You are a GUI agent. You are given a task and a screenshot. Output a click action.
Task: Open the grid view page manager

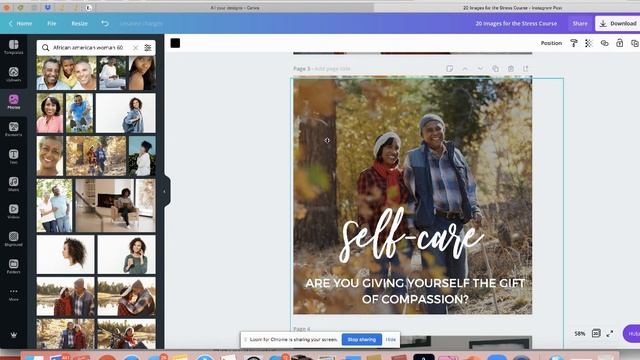(596, 333)
